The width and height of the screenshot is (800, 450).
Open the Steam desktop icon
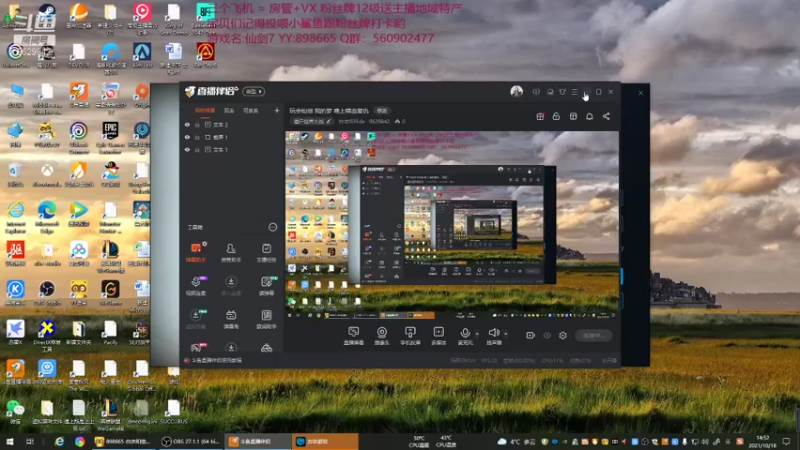click(46, 17)
